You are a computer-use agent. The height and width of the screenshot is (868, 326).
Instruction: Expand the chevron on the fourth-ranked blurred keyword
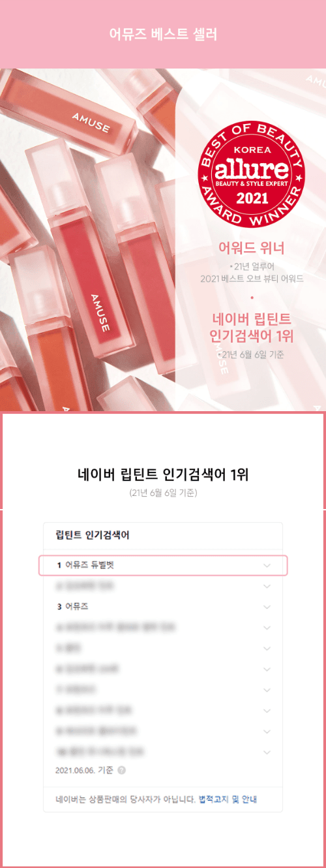tap(267, 627)
